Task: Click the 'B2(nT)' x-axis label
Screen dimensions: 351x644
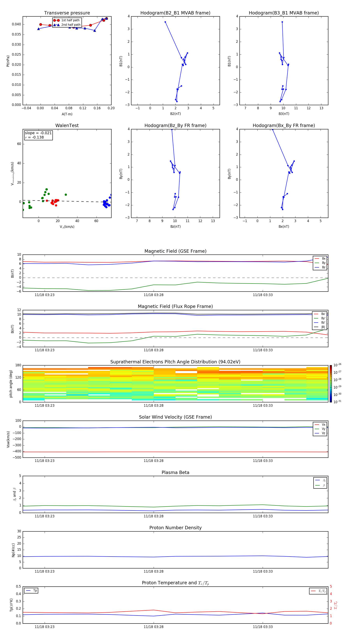Action: pos(175,114)
